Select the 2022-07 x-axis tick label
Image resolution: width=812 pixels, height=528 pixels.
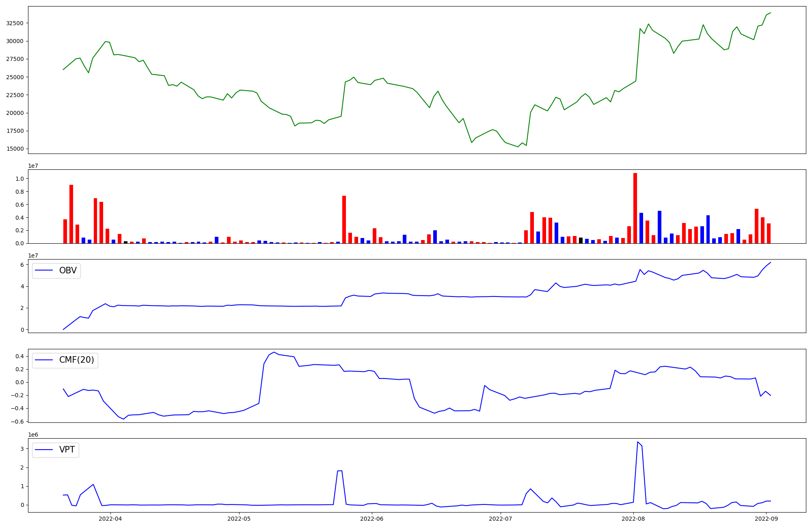point(501,519)
